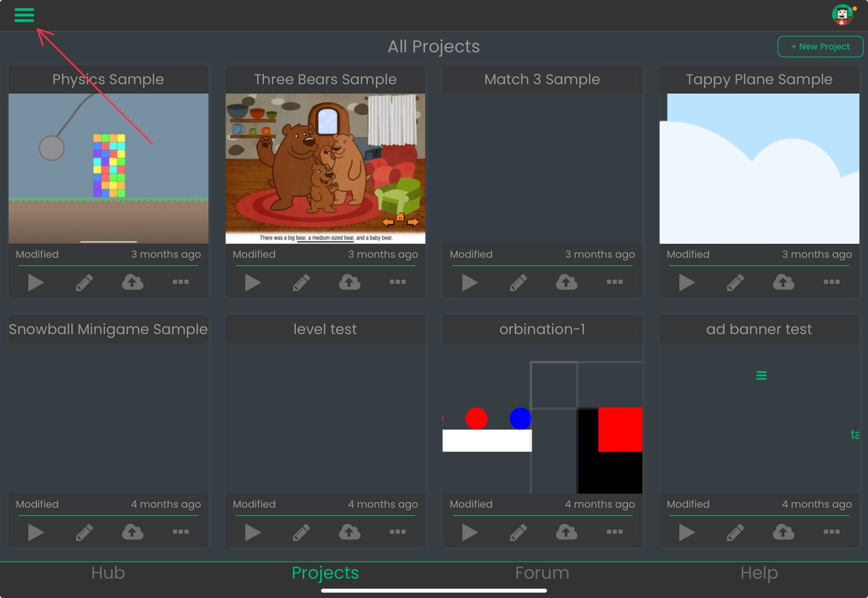The height and width of the screenshot is (598, 868).
Task: Open more options for Tappy Plane Sample
Action: [x=831, y=282]
